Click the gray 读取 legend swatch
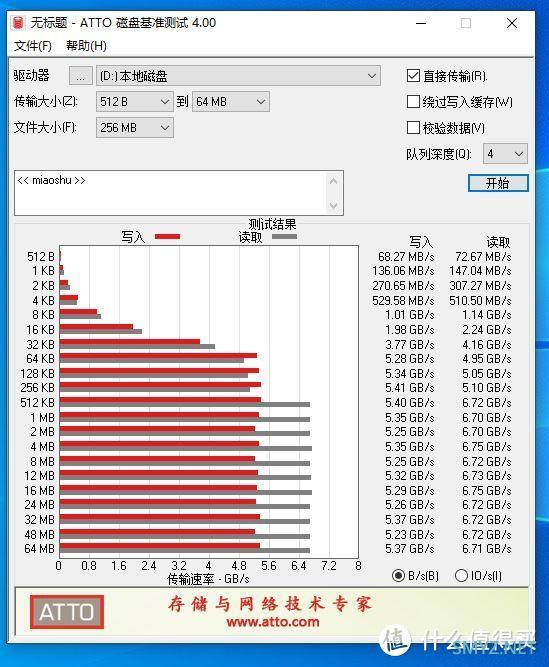Viewport: 549px width, 667px height. click(x=284, y=237)
